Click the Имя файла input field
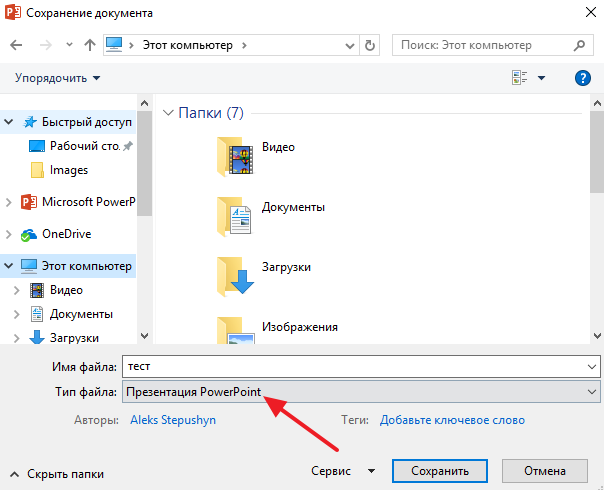Viewport: 604px width, 490px height. pos(361,366)
